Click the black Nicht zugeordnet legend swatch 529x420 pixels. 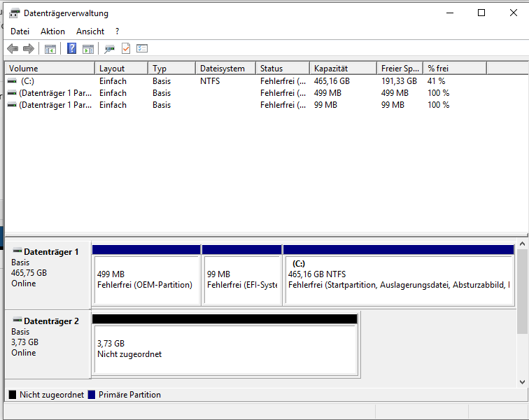13,395
